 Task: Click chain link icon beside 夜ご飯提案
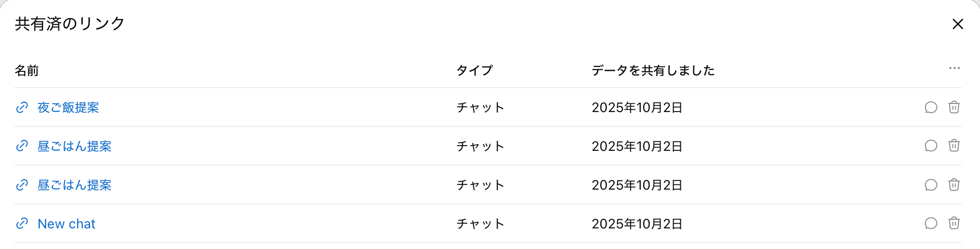(x=22, y=108)
